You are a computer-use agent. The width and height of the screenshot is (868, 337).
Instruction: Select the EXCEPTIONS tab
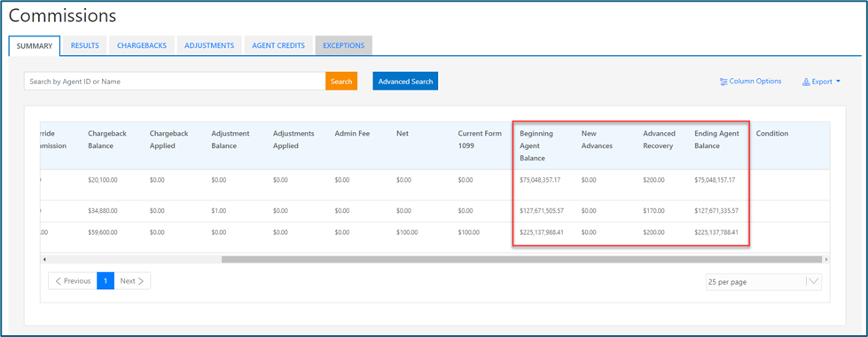point(344,45)
